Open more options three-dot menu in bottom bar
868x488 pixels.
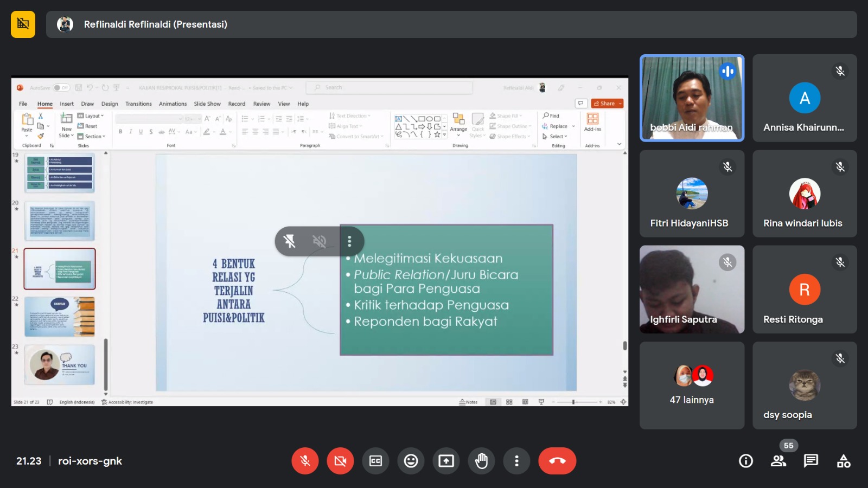pos(516,461)
